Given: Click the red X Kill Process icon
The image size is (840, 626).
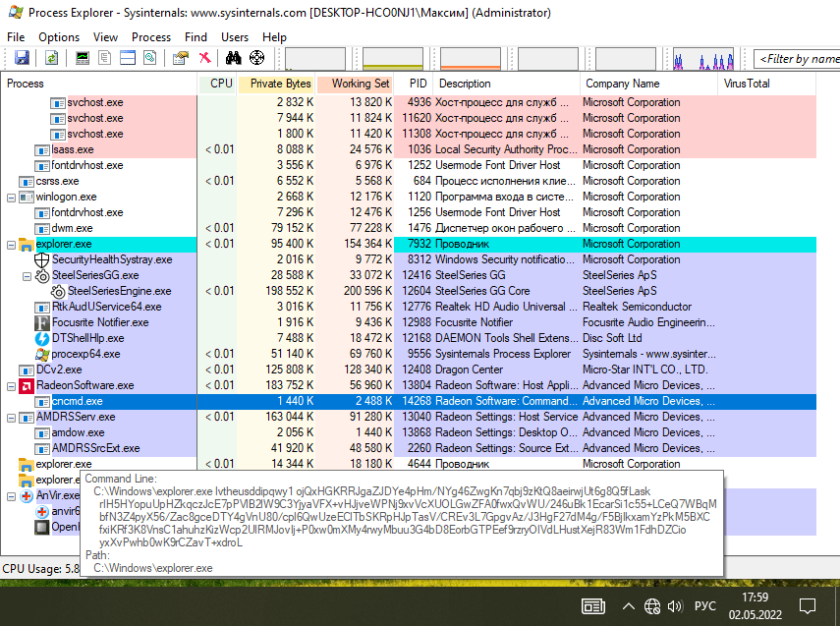Looking at the screenshot, I should tap(204, 59).
